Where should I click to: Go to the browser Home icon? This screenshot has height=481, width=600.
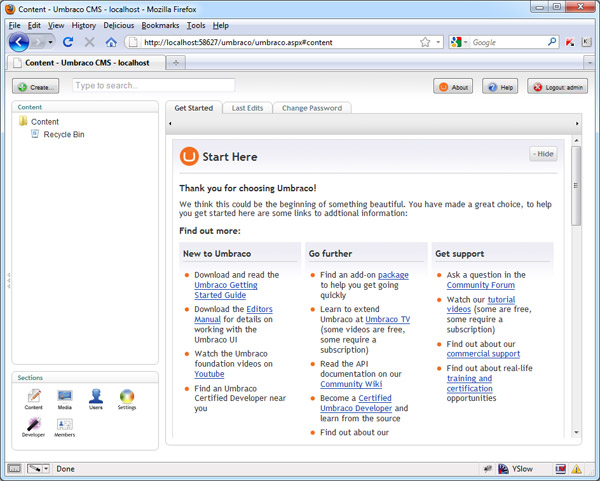click(111, 42)
